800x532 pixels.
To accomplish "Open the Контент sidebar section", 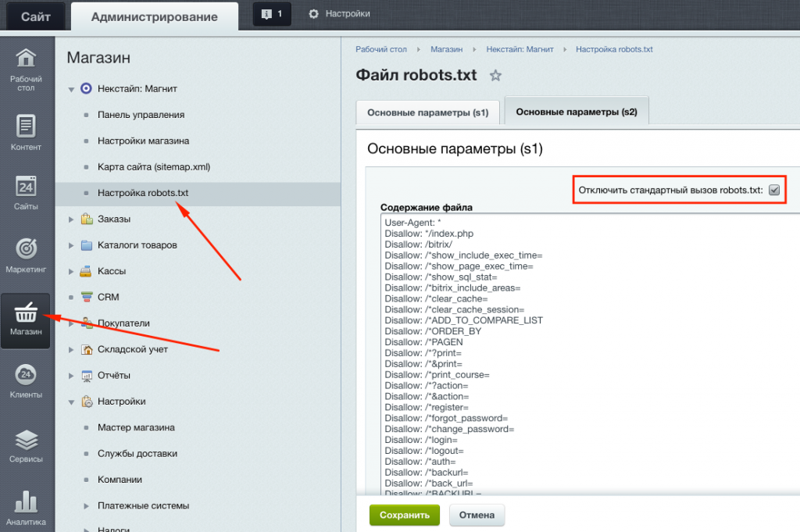I will 26,133.
